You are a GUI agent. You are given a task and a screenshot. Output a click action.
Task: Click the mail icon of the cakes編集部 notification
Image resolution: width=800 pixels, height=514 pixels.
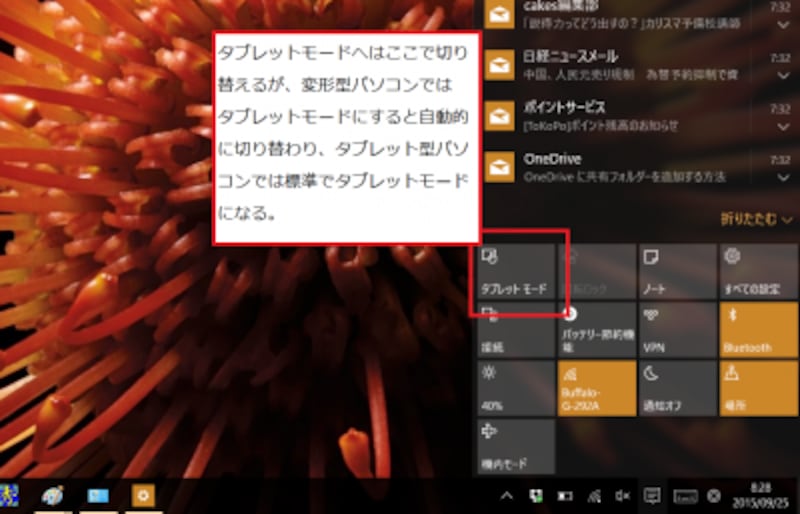[x=499, y=14]
